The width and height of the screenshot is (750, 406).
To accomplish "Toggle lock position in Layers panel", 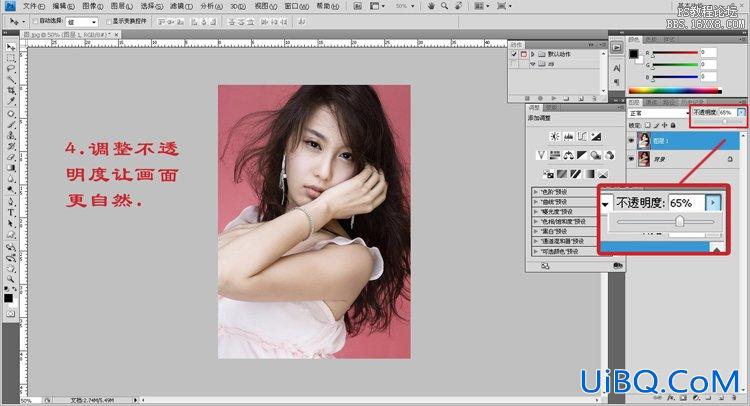I will pos(664,125).
